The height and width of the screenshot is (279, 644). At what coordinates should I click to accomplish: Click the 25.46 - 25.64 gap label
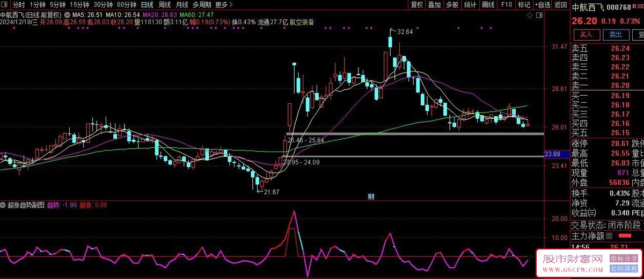pyautogui.click(x=306, y=140)
